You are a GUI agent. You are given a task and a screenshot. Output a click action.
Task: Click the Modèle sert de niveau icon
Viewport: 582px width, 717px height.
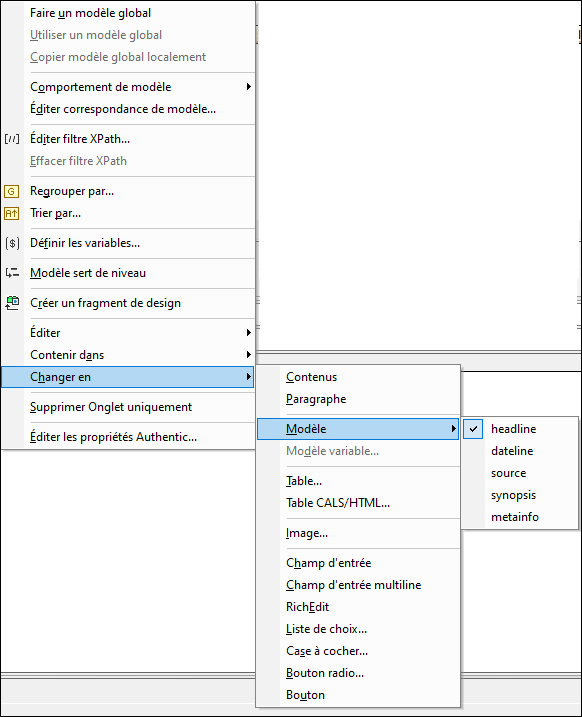coord(12,273)
